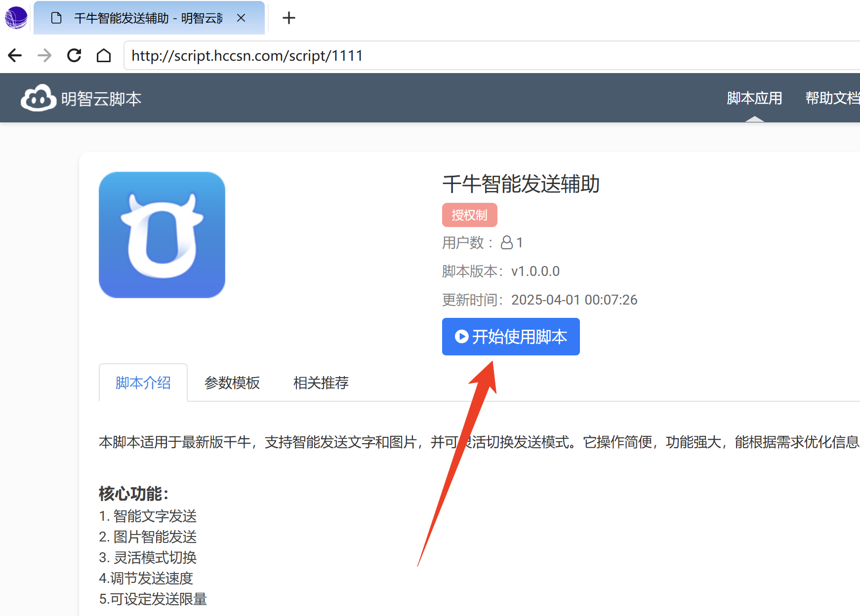Go to browser home page icon
860x616 pixels.
coord(104,55)
